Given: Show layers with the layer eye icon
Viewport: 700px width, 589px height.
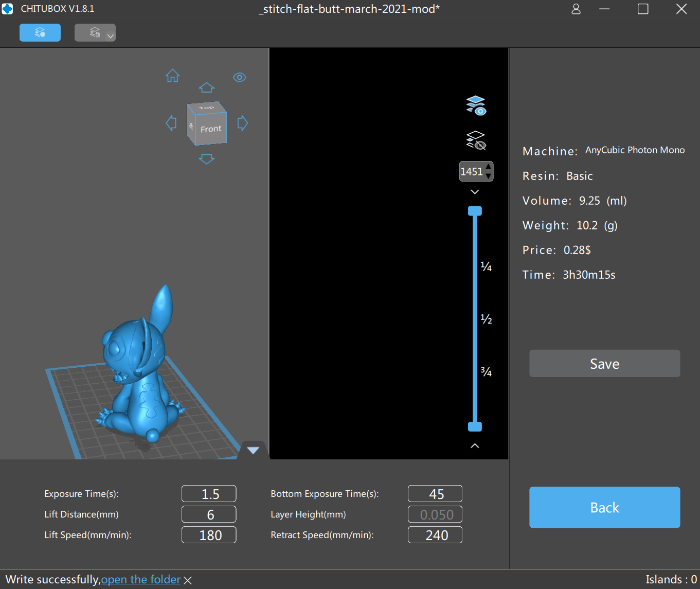Looking at the screenshot, I should click(x=476, y=105).
